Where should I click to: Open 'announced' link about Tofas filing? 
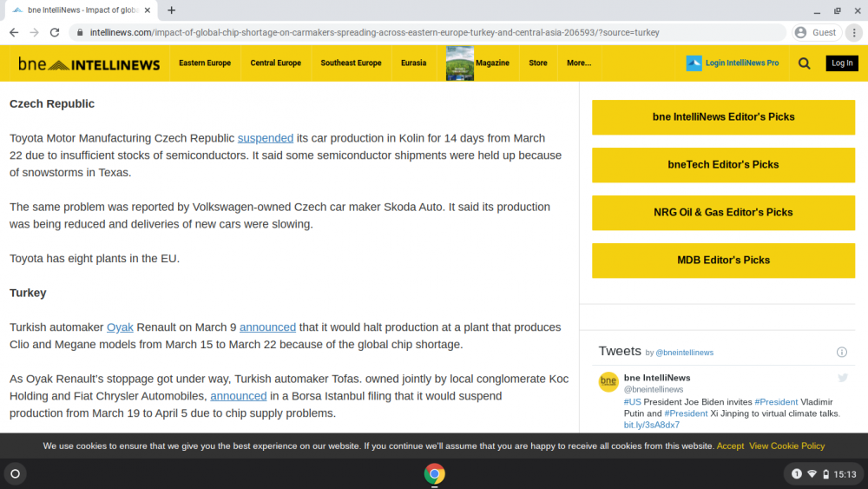[238, 396]
